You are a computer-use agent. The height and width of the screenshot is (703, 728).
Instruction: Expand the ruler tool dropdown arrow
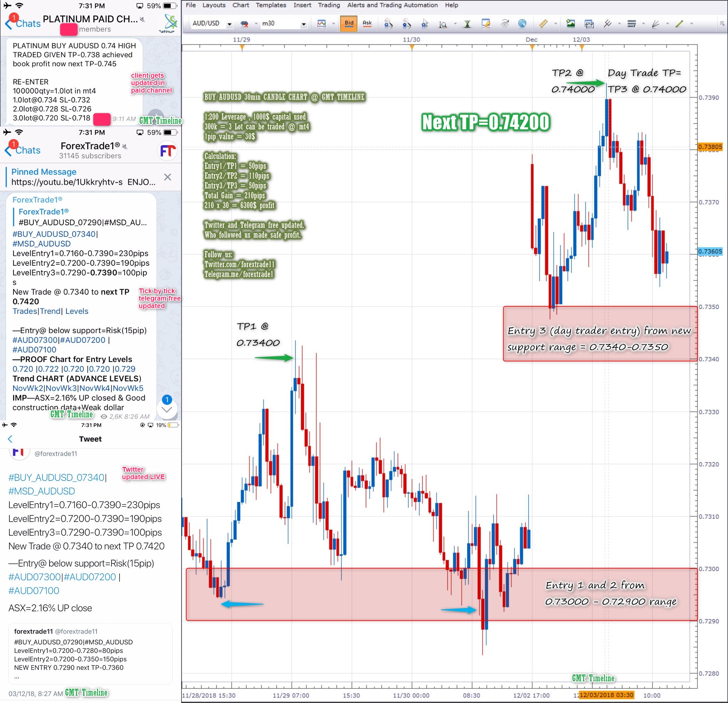pyautogui.click(x=555, y=24)
